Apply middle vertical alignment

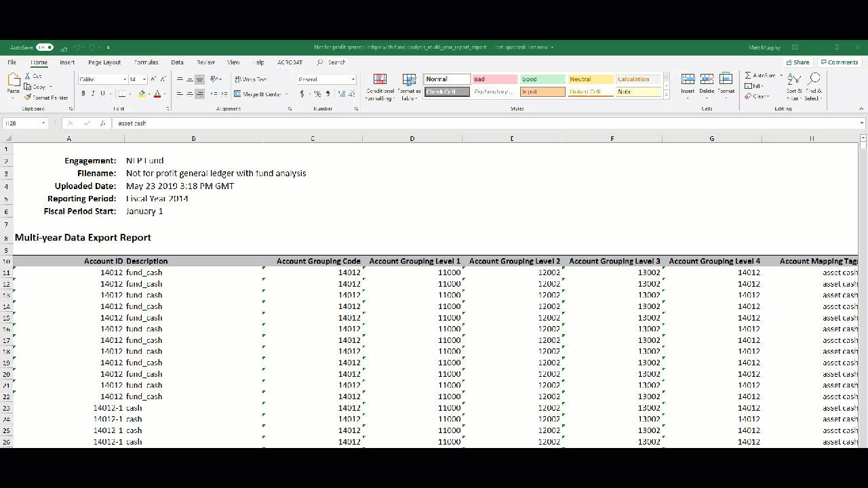[190, 79]
